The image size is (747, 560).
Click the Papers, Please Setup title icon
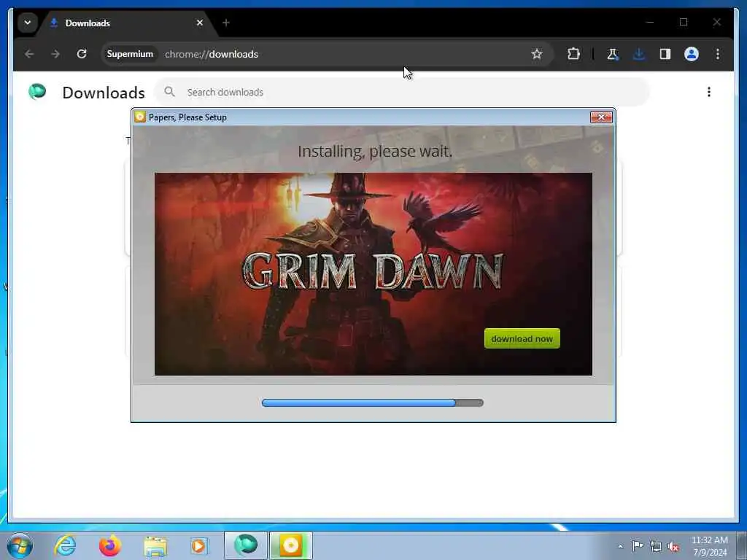pos(139,117)
